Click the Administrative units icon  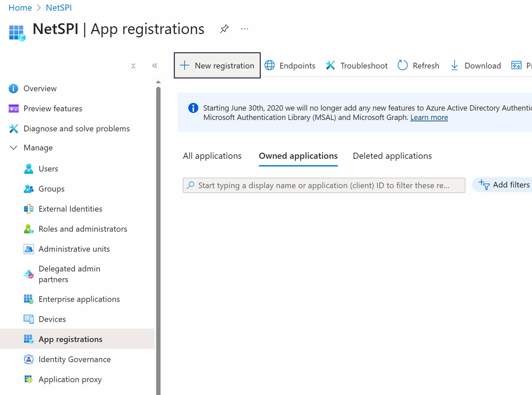[29, 249]
